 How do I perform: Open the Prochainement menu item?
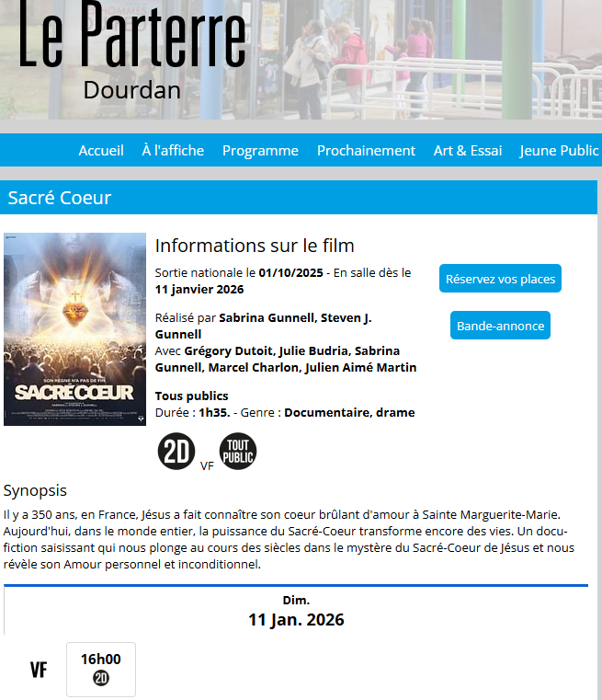point(366,150)
